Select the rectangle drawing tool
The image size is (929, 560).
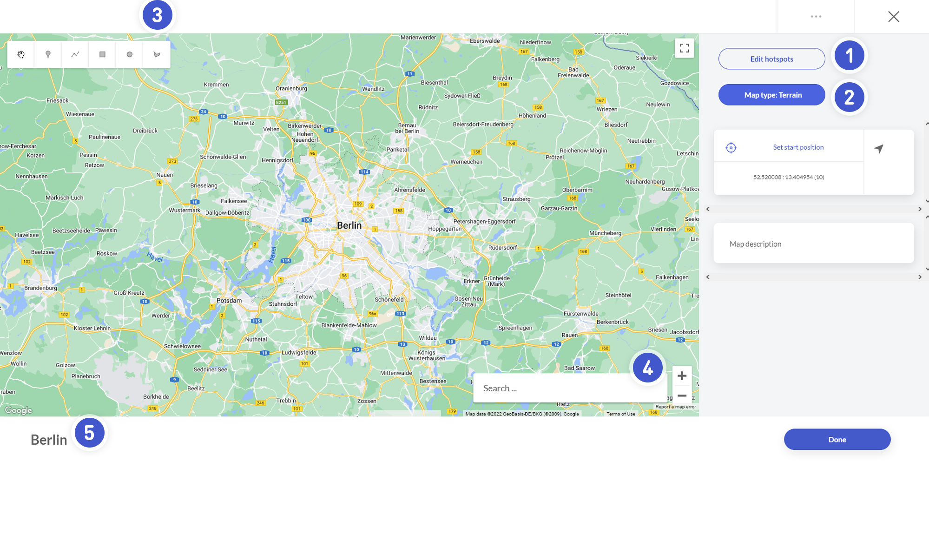point(102,54)
